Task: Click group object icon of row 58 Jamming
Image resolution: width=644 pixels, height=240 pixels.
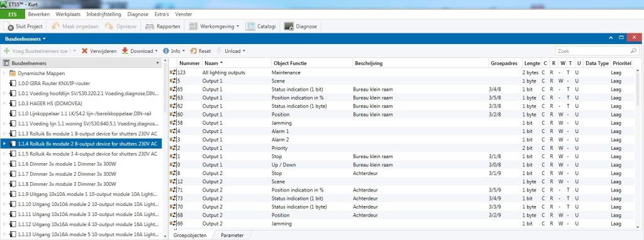Action: 172,123
